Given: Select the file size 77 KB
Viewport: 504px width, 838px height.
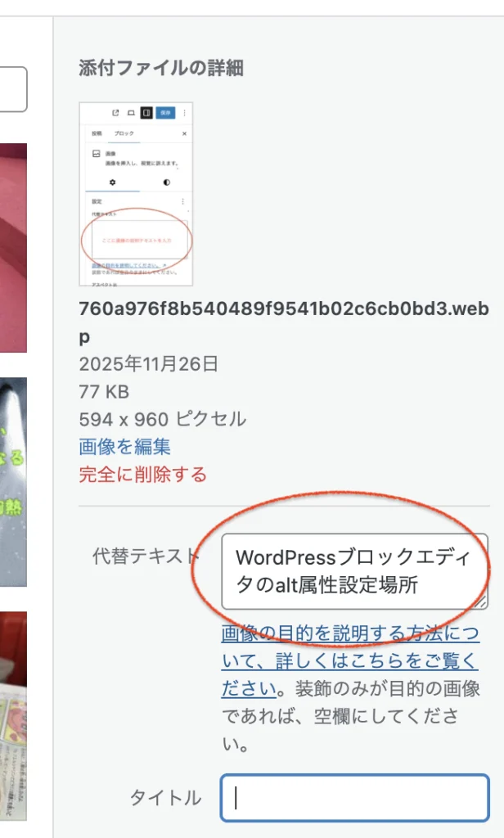Looking at the screenshot, I should pyautogui.click(x=104, y=392).
